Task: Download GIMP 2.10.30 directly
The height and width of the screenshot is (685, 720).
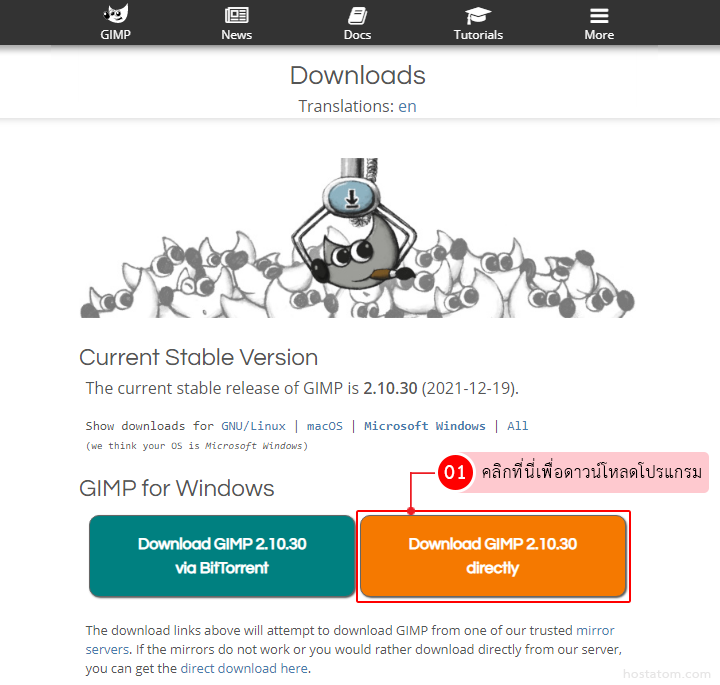Action: 493,556
